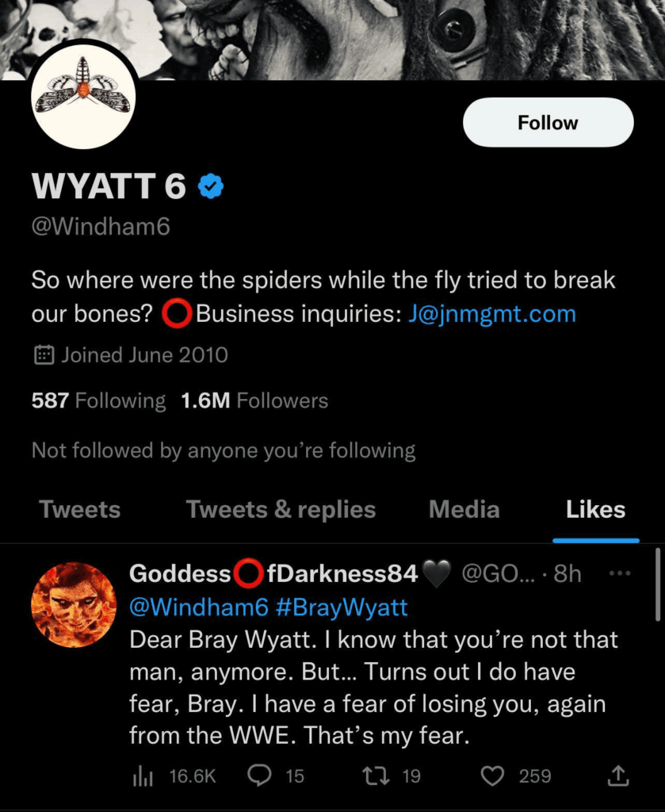Open the J@jnmgmt.com email link
This screenshot has height=812, width=665.
point(491,314)
